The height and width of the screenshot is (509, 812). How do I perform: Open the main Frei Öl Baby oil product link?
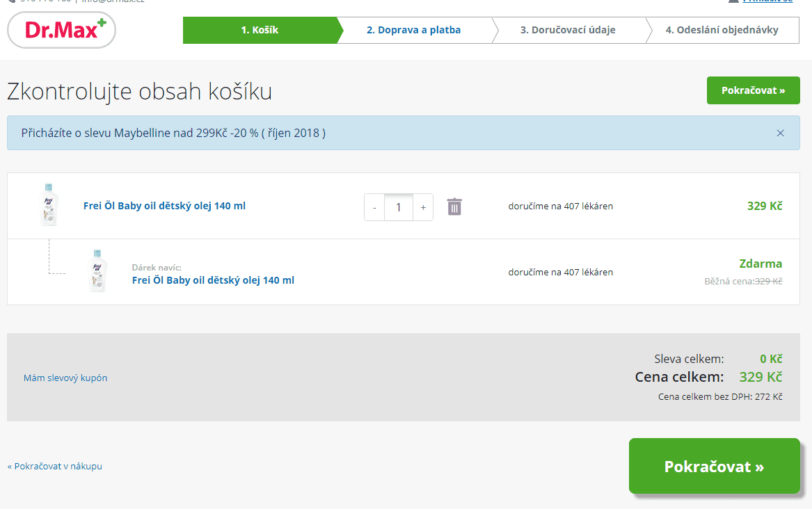click(165, 206)
